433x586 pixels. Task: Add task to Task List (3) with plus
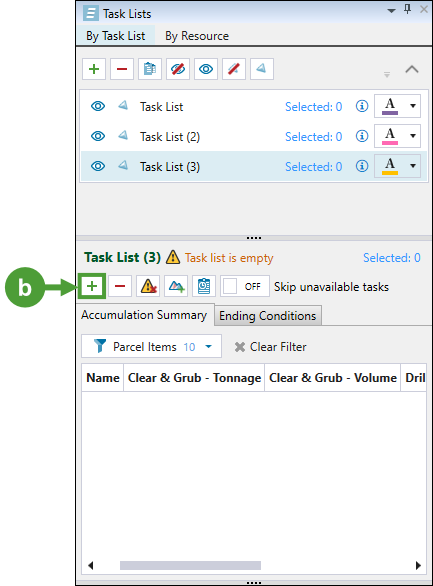click(x=92, y=286)
